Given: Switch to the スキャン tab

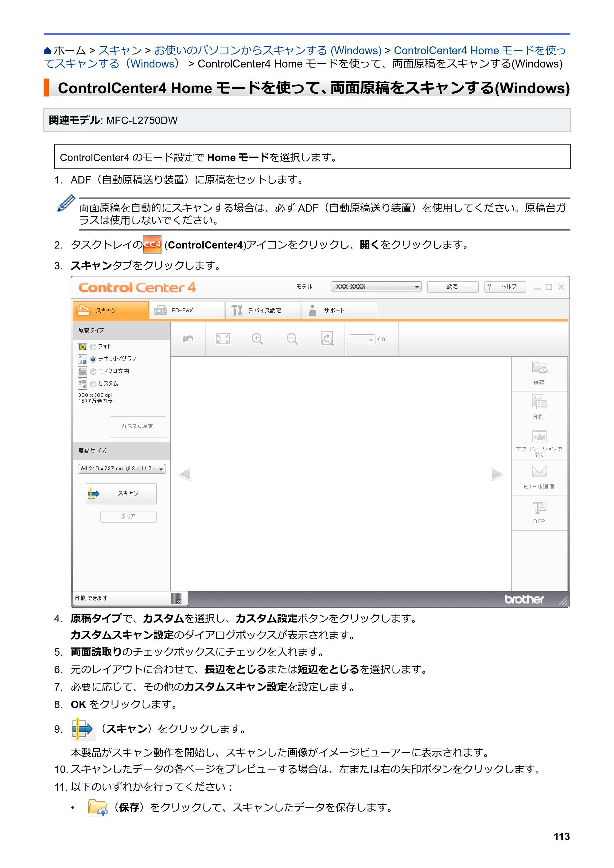Looking at the screenshot, I should click(111, 311).
